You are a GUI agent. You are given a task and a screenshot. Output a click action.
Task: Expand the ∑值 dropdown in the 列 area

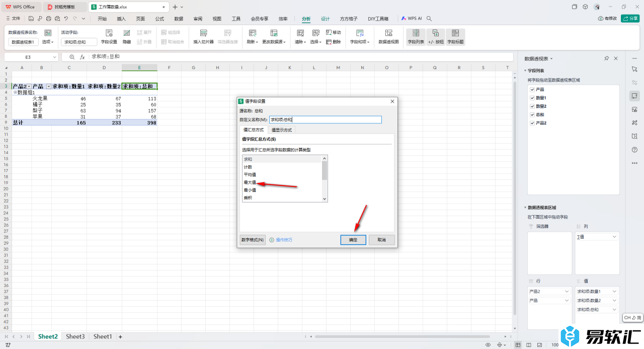coord(614,237)
